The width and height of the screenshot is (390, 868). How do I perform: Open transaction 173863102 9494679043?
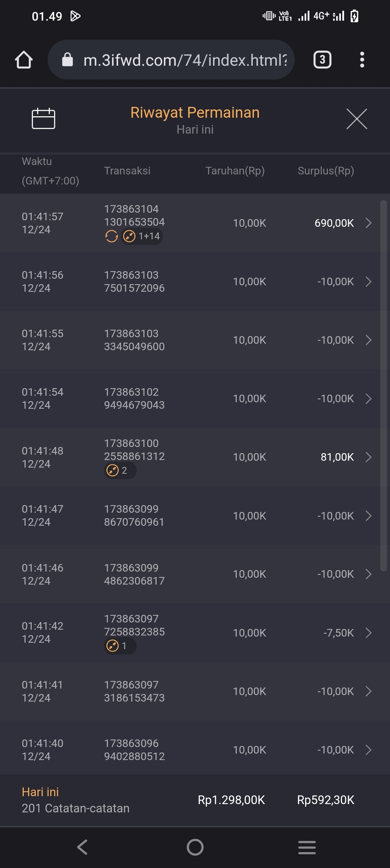pos(134,399)
